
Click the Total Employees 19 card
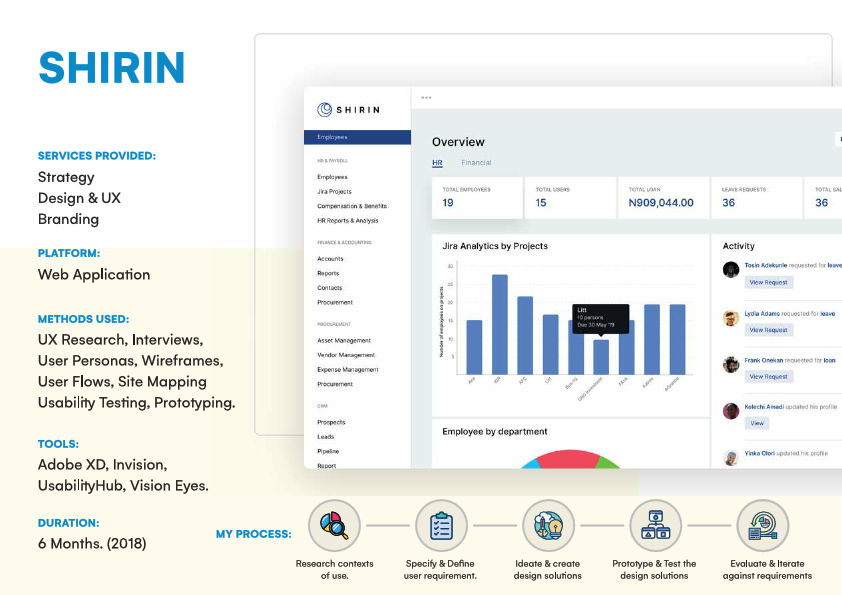pyautogui.click(x=477, y=198)
